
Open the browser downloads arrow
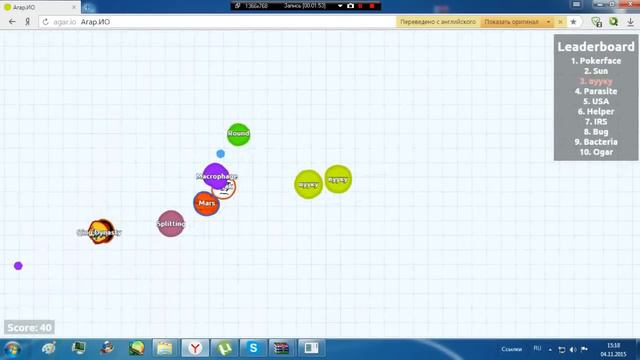click(x=631, y=22)
